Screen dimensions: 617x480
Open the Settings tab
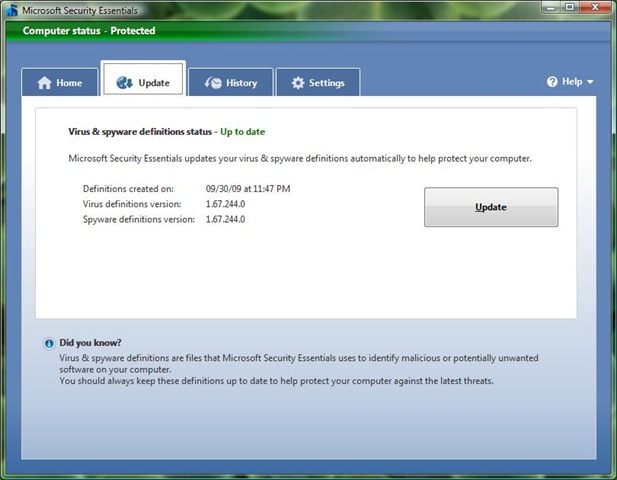[x=318, y=82]
